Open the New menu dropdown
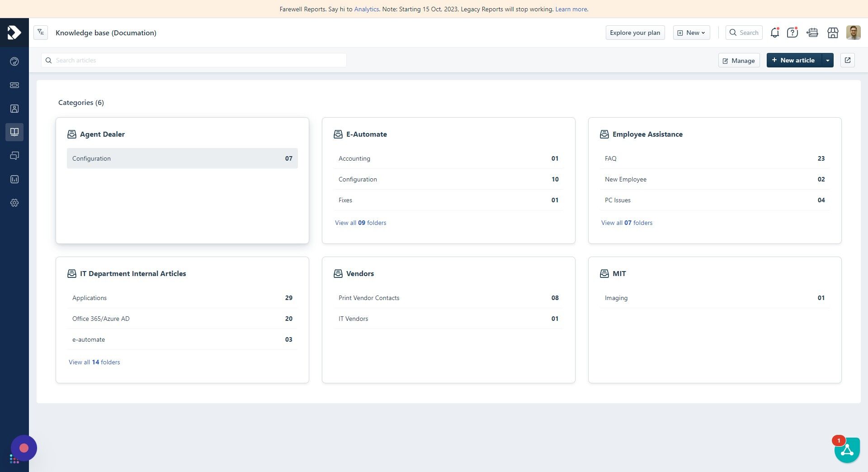Image resolution: width=868 pixels, height=472 pixels. [691, 32]
